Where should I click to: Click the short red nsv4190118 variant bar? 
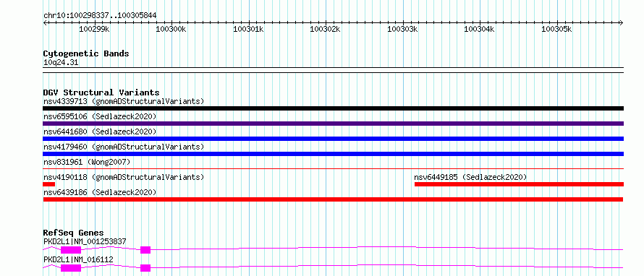tap(49, 184)
